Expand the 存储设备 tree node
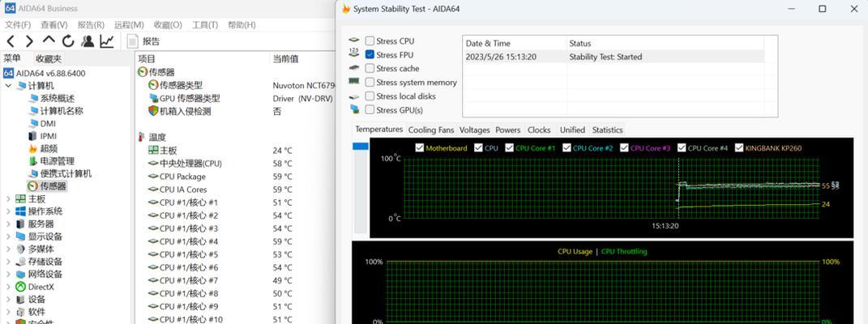The image size is (868, 324). pyautogui.click(x=8, y=262)
